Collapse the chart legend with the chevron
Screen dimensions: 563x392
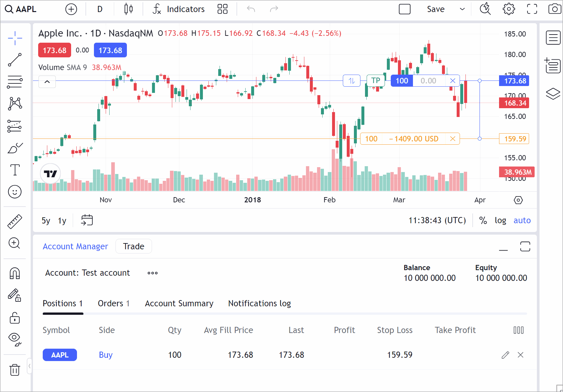[47, 82]
